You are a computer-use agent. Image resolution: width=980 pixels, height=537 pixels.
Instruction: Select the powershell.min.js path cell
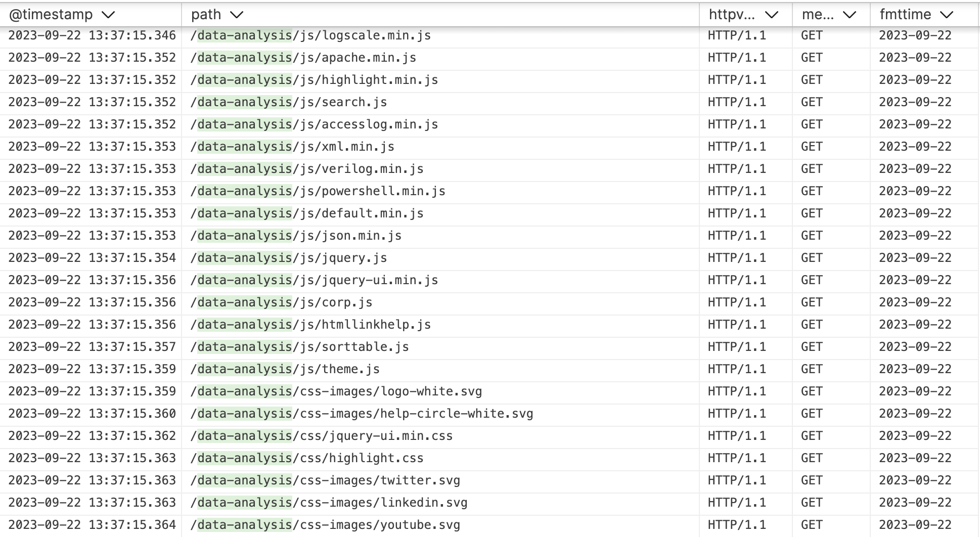pos(318,191)
